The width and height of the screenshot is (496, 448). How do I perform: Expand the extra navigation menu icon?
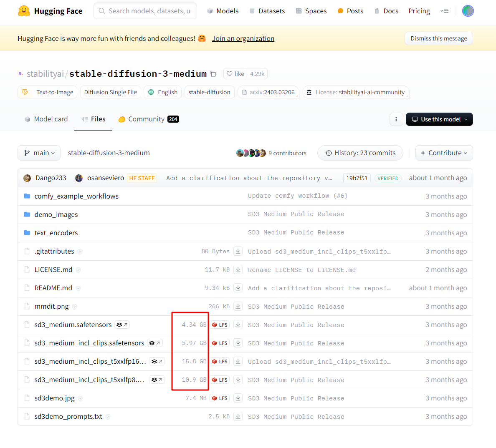(445, 11)
